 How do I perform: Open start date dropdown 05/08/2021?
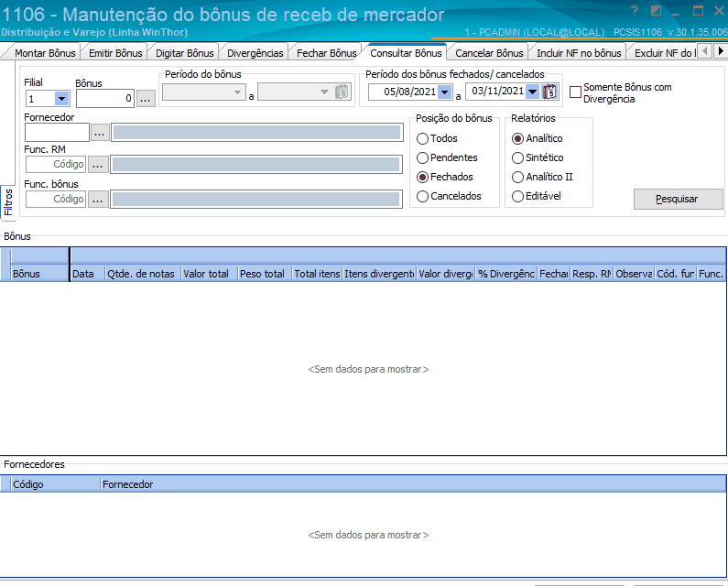click(x=445, y=92)
